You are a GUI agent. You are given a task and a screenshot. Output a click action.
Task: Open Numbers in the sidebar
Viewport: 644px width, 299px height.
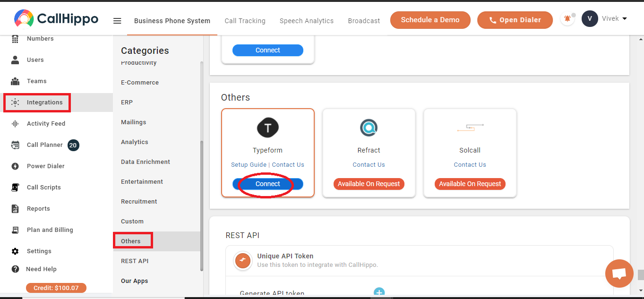40,39
